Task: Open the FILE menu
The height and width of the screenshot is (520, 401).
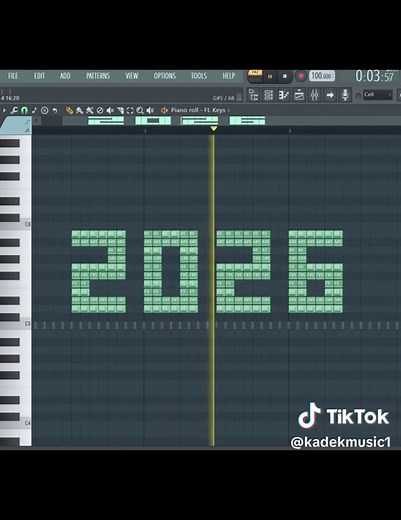Action: pos(13,76)
